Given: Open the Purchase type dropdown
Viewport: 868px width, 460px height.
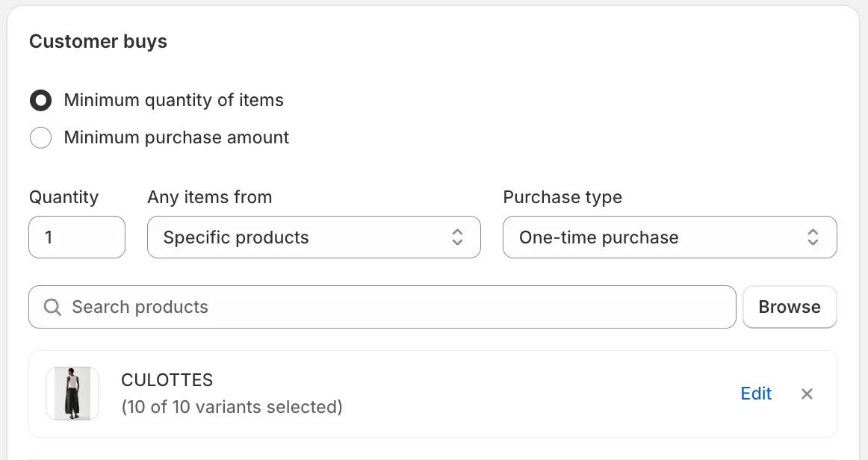Looking at the screenshot, I should [x=669, y=237].
